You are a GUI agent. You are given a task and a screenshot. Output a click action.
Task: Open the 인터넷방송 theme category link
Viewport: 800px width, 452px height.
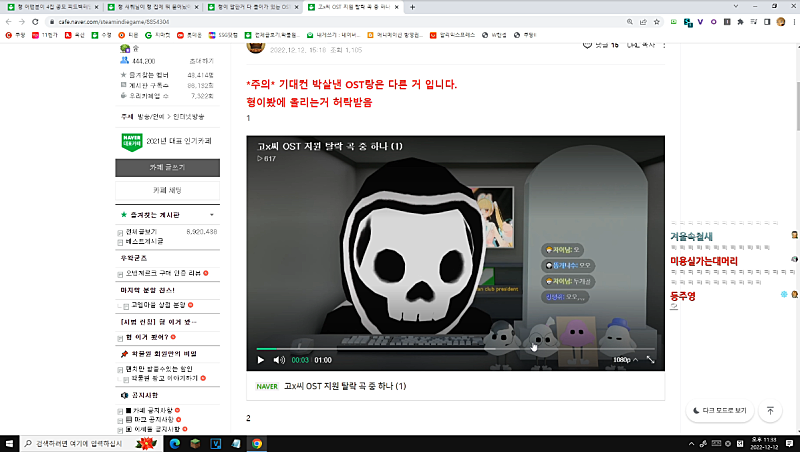click(x=189, y=117)
